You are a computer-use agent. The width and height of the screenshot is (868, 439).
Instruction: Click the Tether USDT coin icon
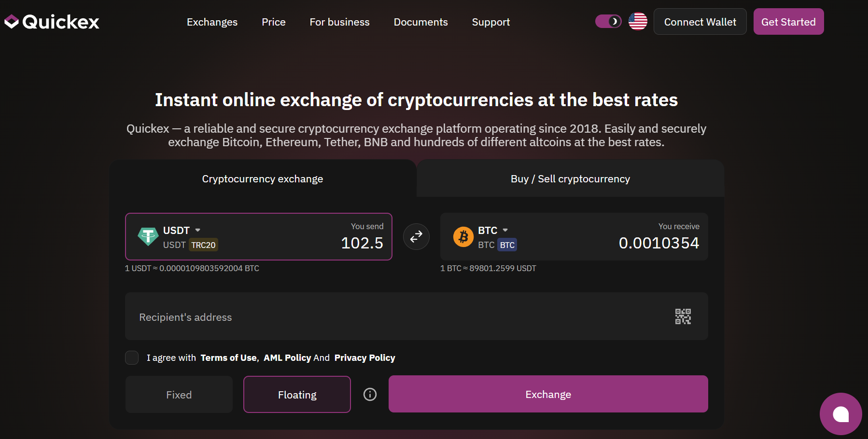[x=148, y=236]
